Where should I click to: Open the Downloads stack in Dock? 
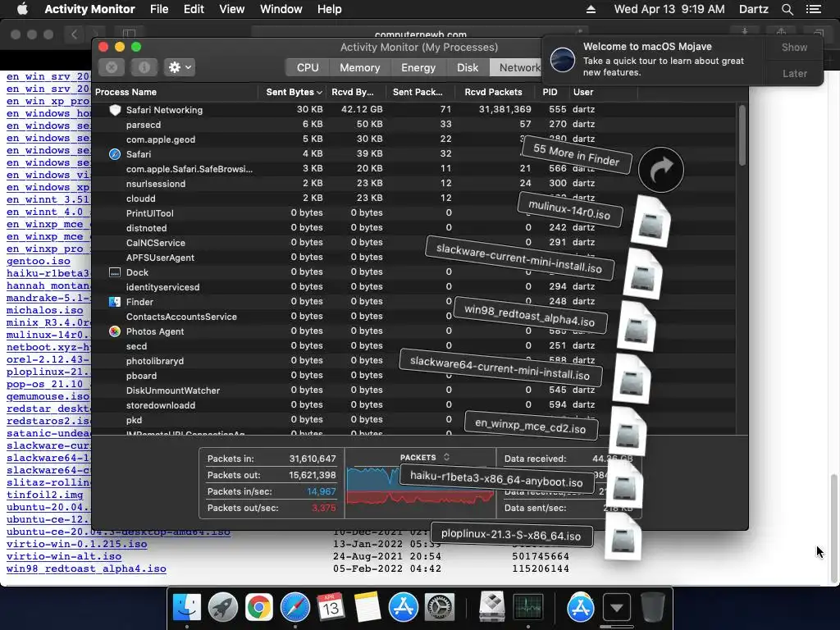point(616,607)
